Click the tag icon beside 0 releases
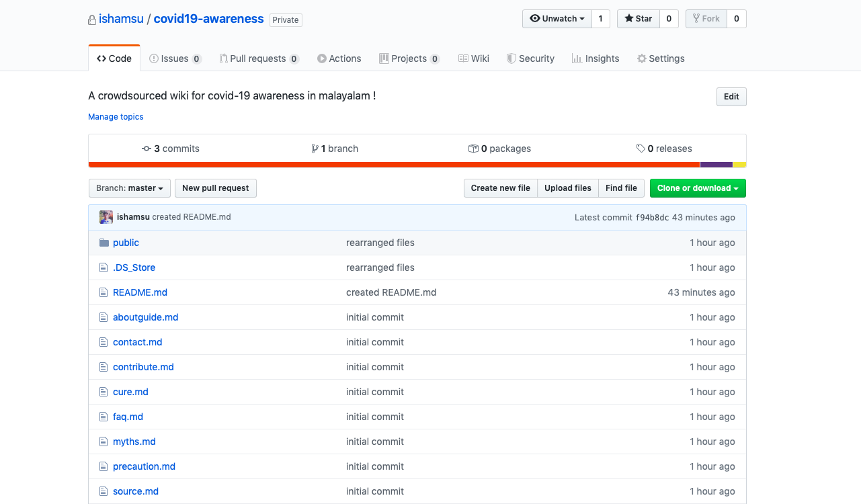This screenshot has width=861, height=504. (641, 149)
